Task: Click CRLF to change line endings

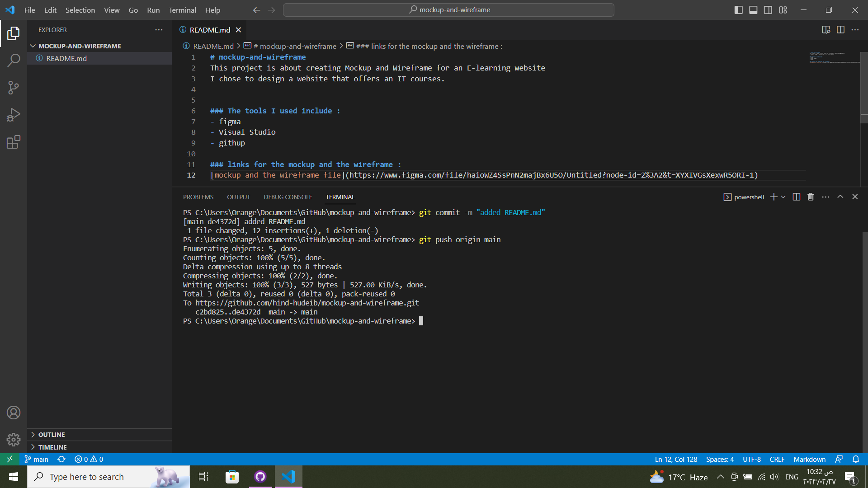Action: coord(777,459)
